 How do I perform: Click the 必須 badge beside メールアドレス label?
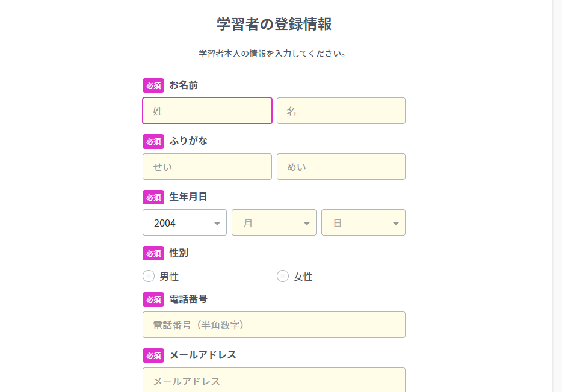153,355
